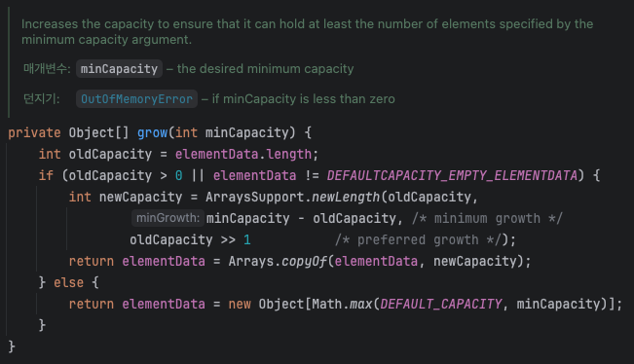The height and width of the screenshot is (364, 634).
Task: Click the elementData.length expression
Action: click(243, 154)
